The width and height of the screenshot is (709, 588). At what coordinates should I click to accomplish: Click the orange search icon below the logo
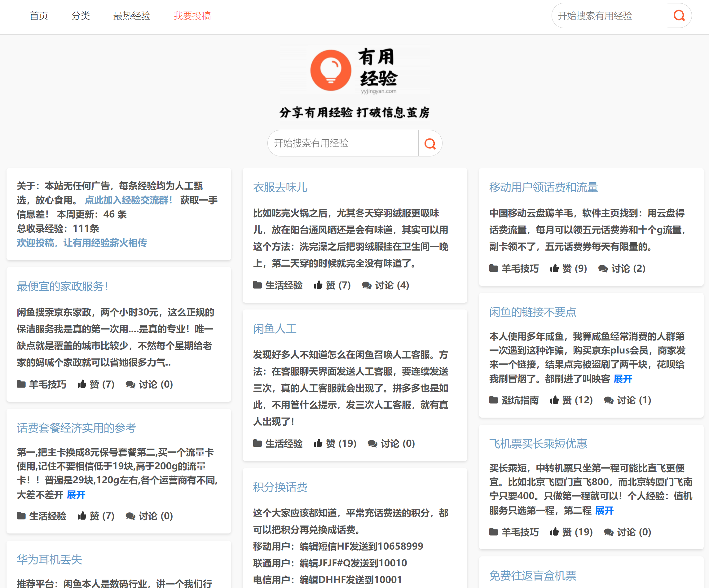click(430, 143)
